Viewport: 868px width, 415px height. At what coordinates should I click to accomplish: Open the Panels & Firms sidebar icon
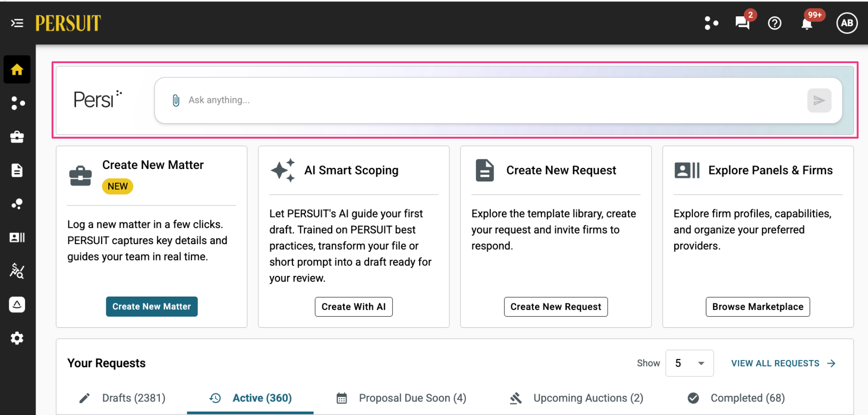(17, 237)
